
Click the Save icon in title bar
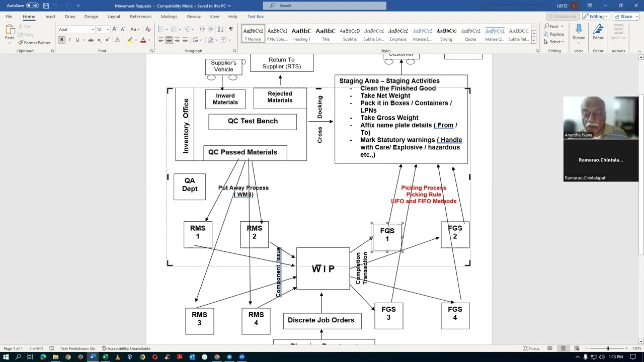pyautogui.click(x=46, y=6)
